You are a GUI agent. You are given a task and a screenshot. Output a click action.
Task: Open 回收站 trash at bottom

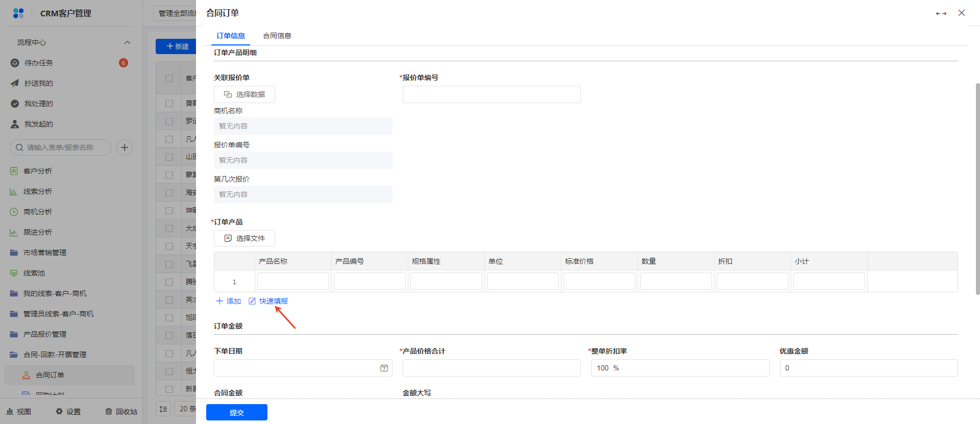pyautogui.click(x=121, y=411)
